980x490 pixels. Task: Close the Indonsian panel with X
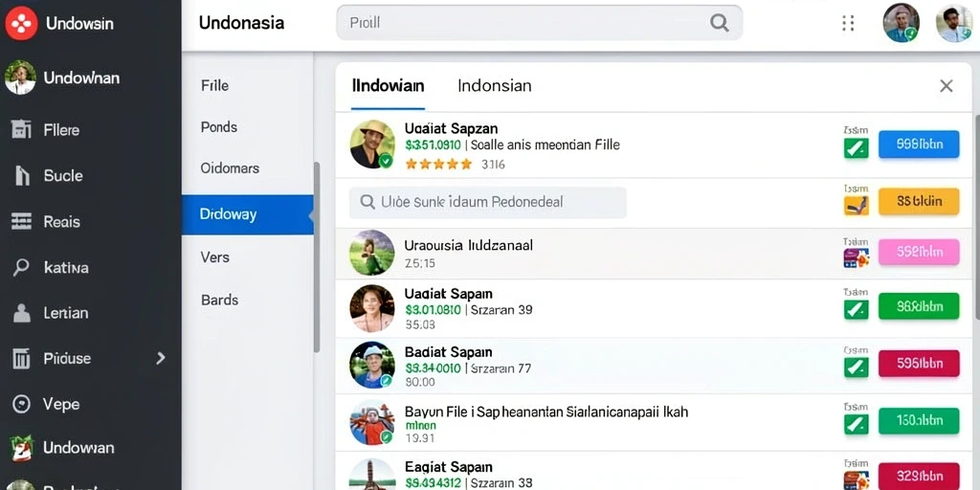click(947, 85)
